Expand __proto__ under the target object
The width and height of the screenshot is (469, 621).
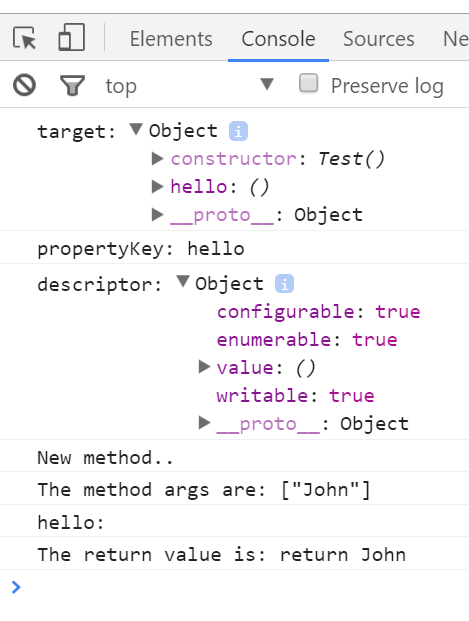pyautogui.click(x=158, y=215)
